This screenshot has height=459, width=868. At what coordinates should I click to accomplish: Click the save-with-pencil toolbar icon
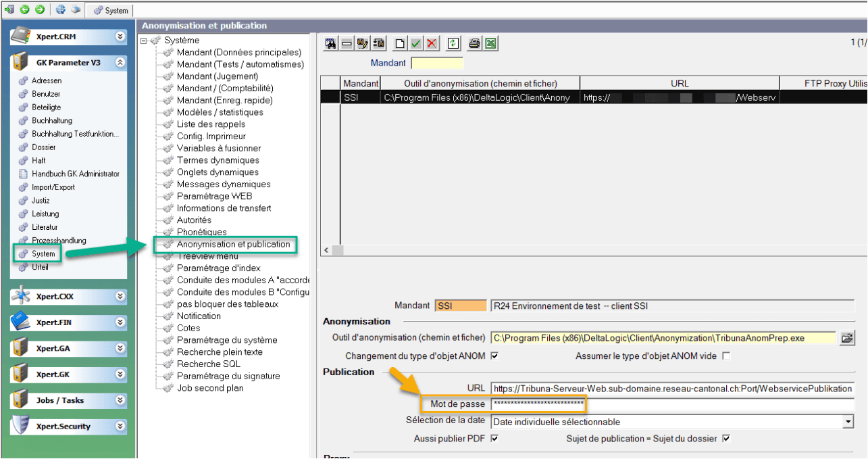[363, 43]
